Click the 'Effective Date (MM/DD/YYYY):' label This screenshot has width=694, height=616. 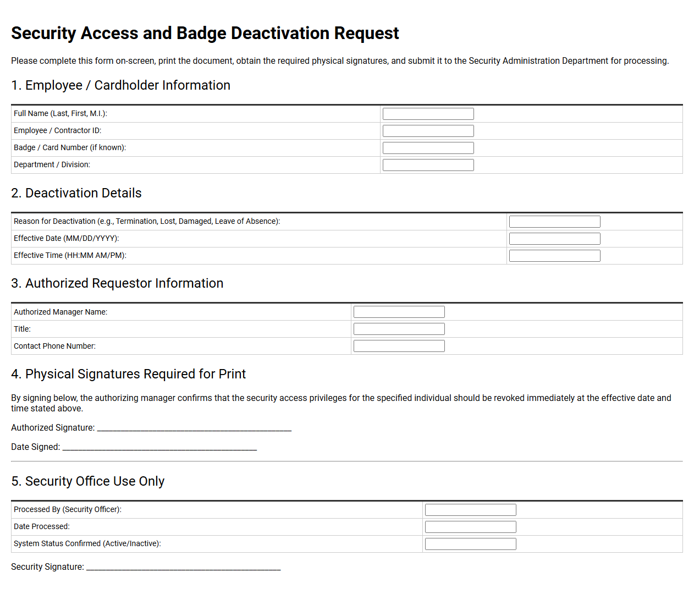[x=67, y=238]
